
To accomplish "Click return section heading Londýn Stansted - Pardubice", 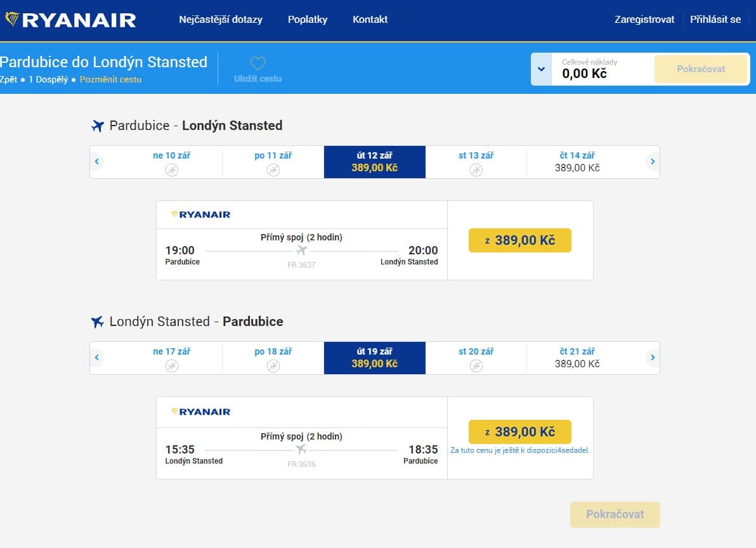I will [196, 322].
